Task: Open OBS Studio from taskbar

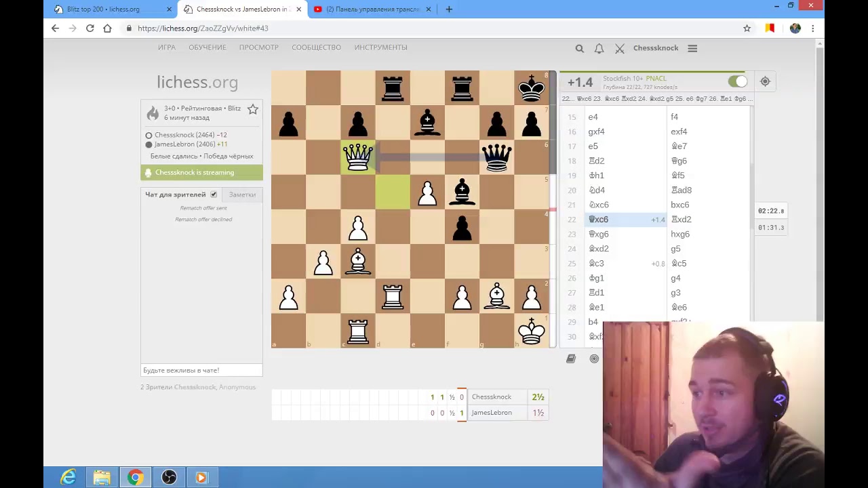Action: (169, 478)
